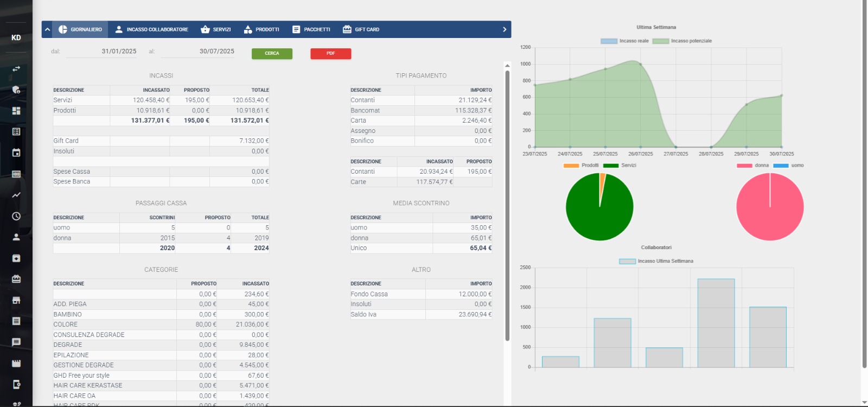The height and width of the screenshot is (407, 868).
Task: Open the list view icon in the sidebar
Action: tap(16, 132)
